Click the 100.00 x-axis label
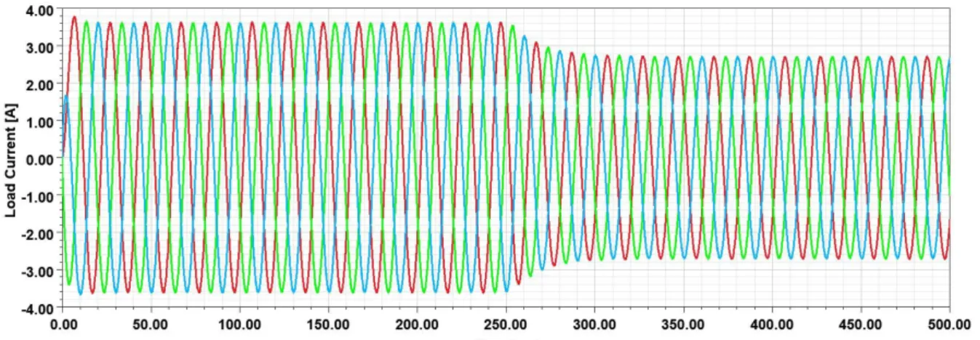 pyautogui.click(x=240, y=323)
